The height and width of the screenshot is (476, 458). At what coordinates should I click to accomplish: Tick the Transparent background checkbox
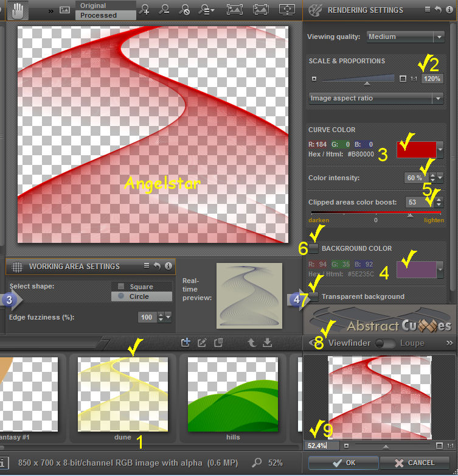tap(313, 296)
